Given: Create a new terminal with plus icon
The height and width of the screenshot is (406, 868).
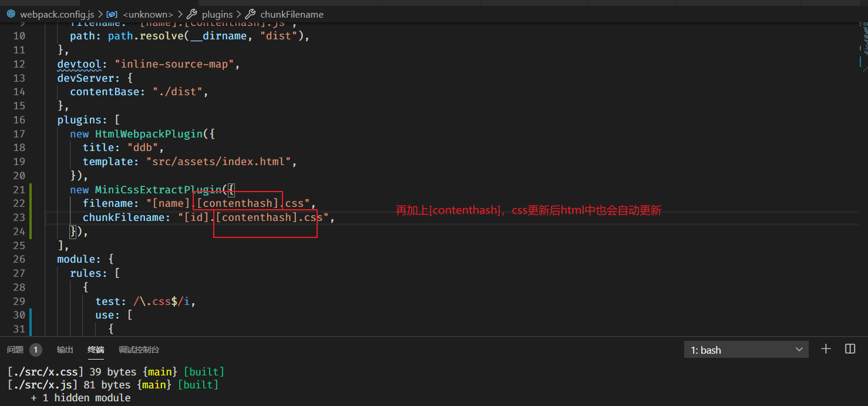Looking at the screenshot, I should coord(826,349).
